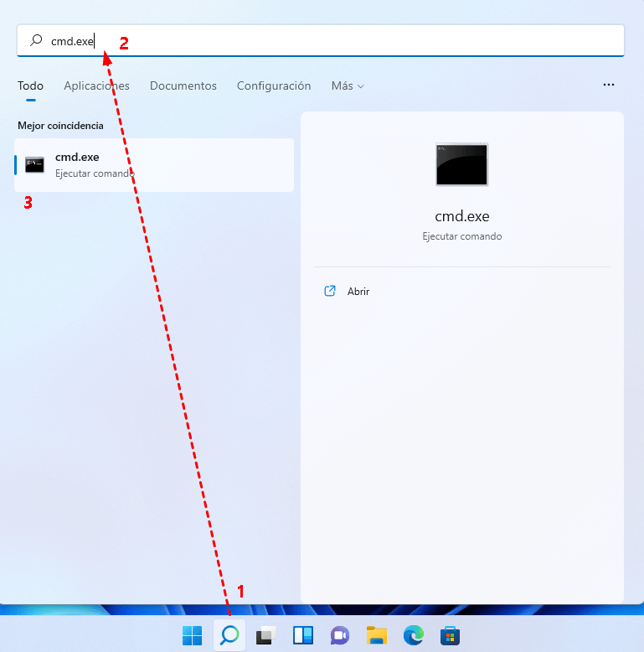Launch Teams Chat from the taskbar
The height and width of the screenshot is (652, 644).
339,635
